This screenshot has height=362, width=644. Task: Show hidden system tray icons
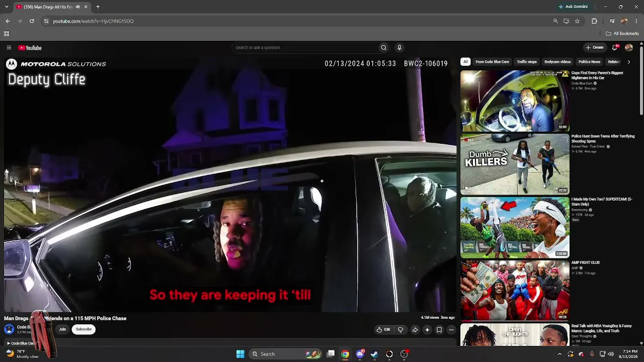[559, 354]
